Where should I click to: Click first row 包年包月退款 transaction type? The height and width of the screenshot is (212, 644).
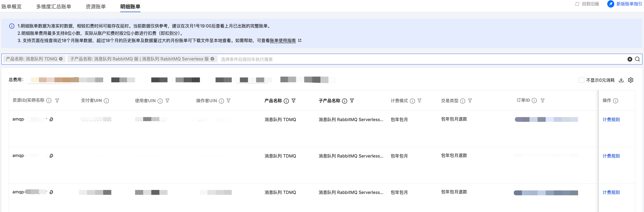[x=454, y=119]
